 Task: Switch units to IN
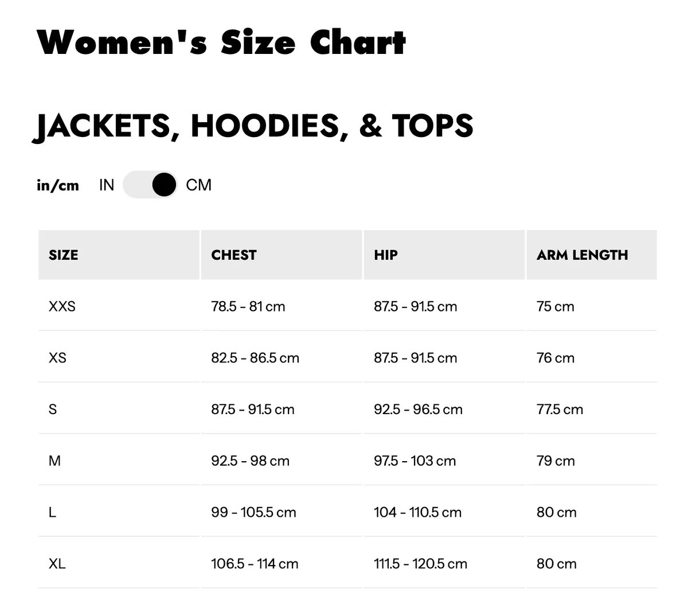click(x=106, y=185)
